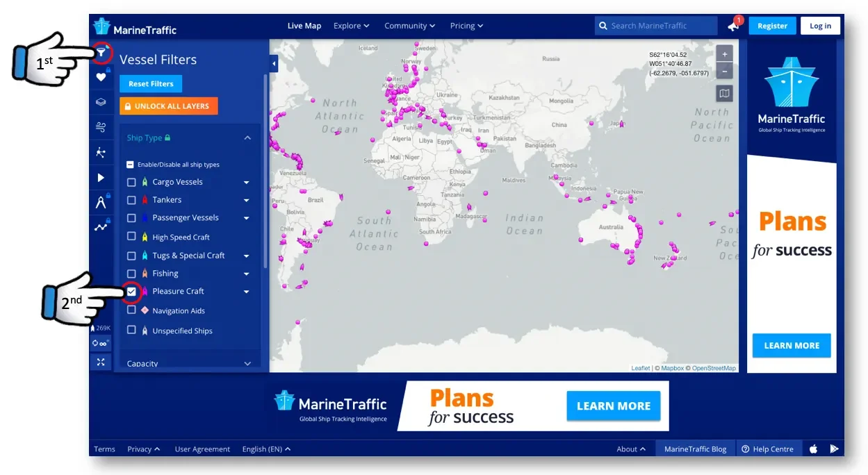Image resolution: width=868 pixels, height=475 pixels.
Task: Select the distance measure compass tool
Action: click(101, 202)
